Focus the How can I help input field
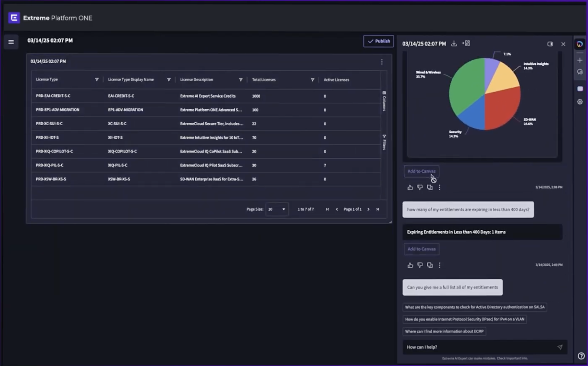Screen dimensions: 588x366 pos(480,347)
